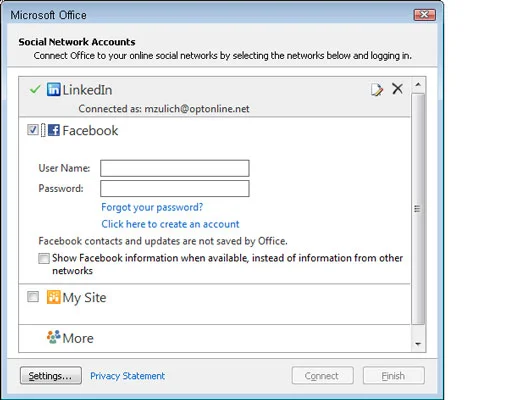The width and height of the screenshot is (520, 400).
Task: Click here to create an account link
Action: click(170, 224)
